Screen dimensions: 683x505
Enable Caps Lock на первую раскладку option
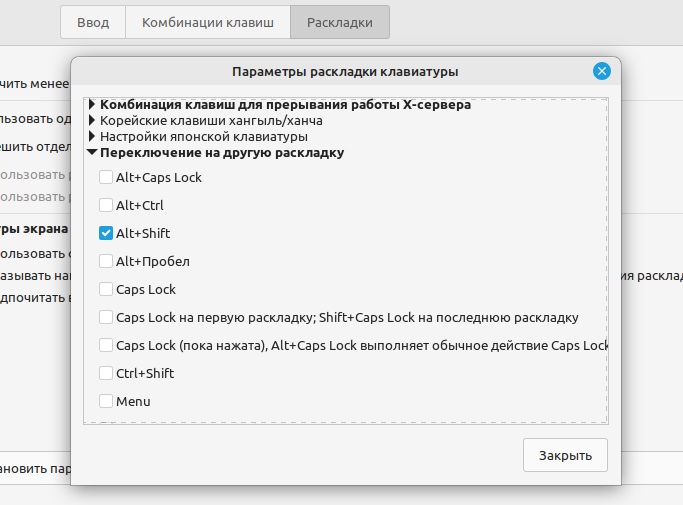[x=106, y=317]
